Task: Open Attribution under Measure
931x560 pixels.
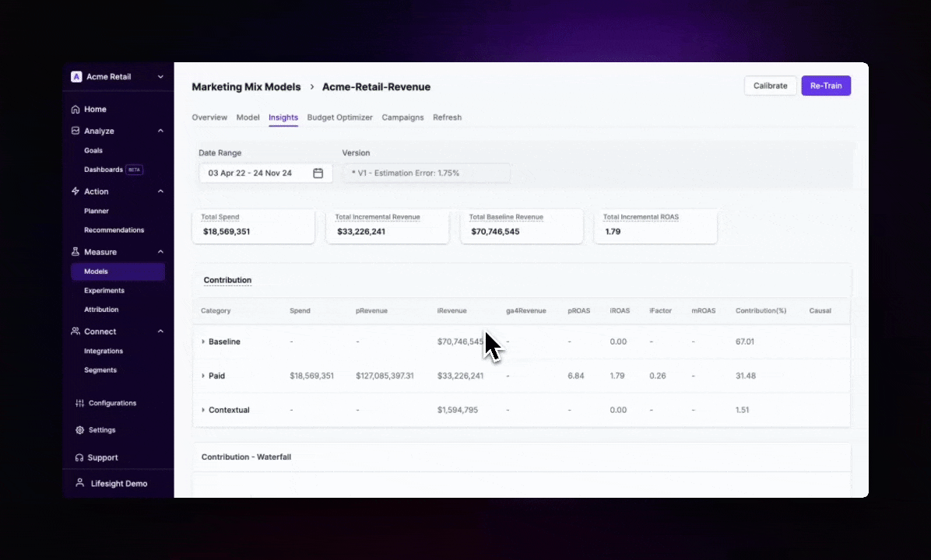Action: tap(101, 310)
